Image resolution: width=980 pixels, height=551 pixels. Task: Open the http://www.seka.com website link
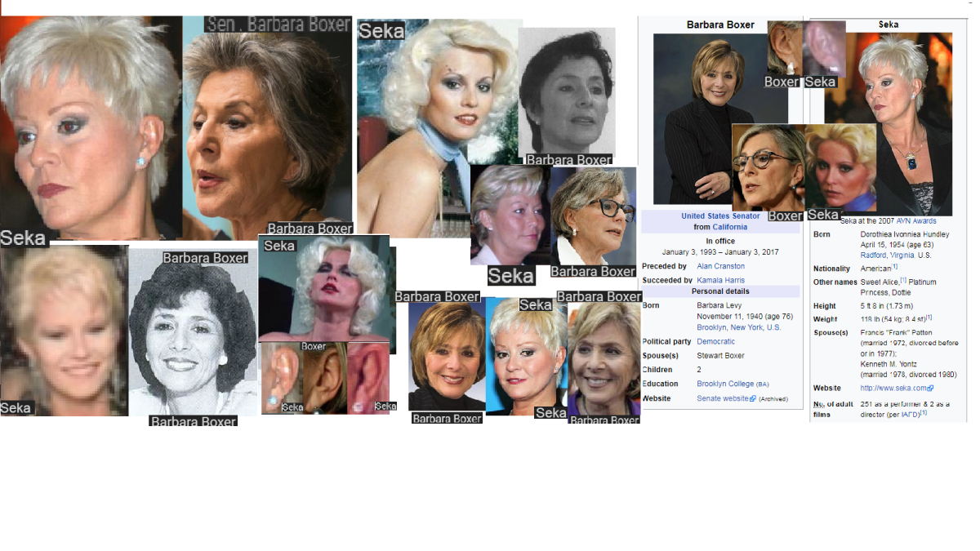893,389
